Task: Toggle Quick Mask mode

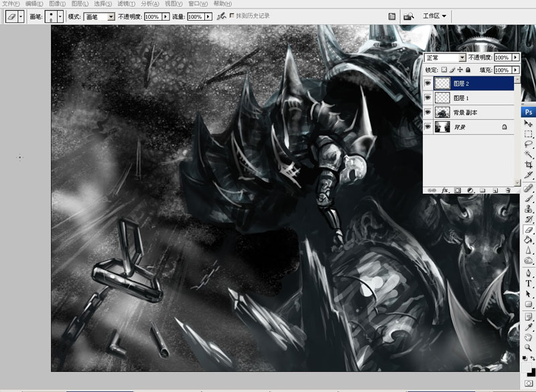Action: [529, 383]
